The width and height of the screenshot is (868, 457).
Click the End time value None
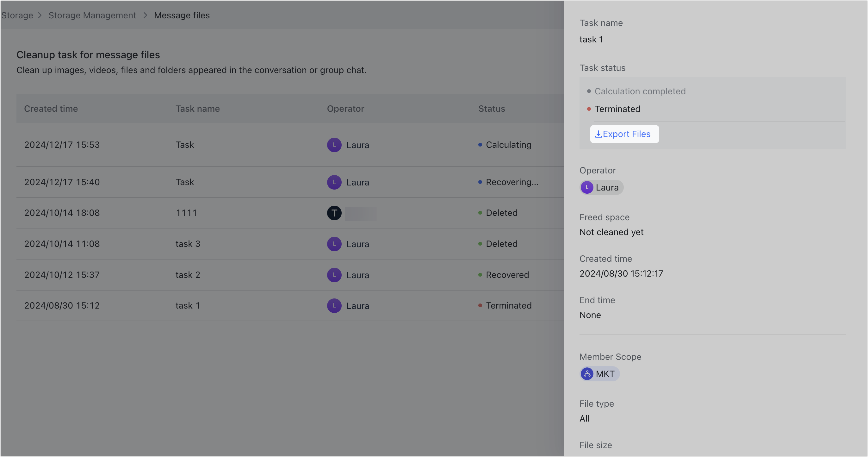[x=590, y=315]
